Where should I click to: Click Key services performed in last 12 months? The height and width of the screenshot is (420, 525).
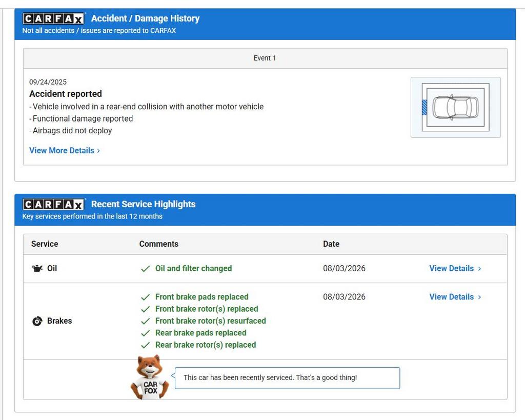[x=92, y=216]
